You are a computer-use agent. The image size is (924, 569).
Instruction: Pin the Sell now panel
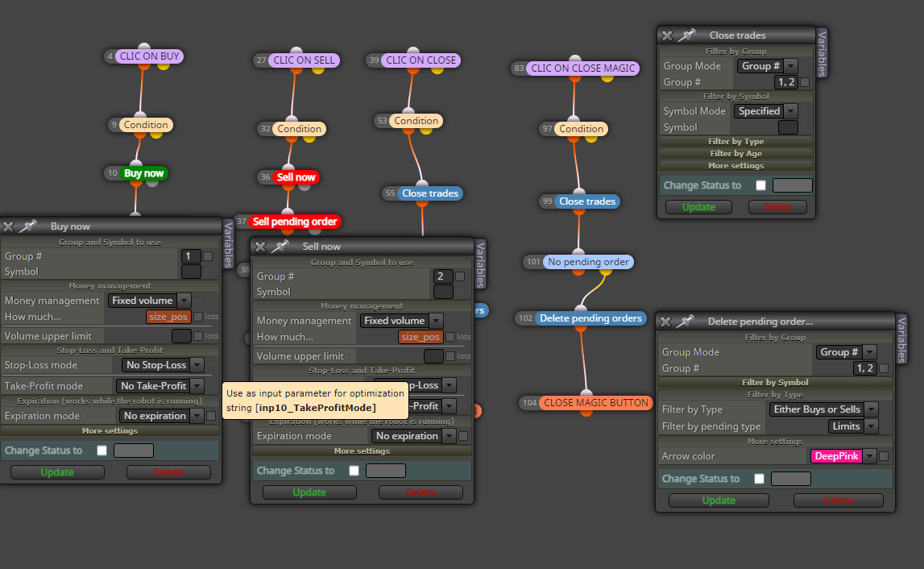click(280, 246)
